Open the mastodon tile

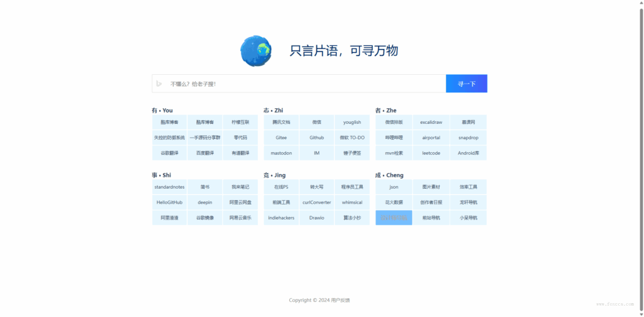[281, 153]
